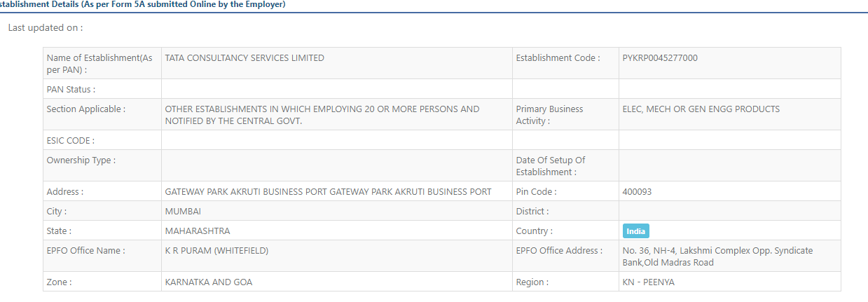Click the blue India country badge
Screen dimensions: 868x302
(636, 231)
